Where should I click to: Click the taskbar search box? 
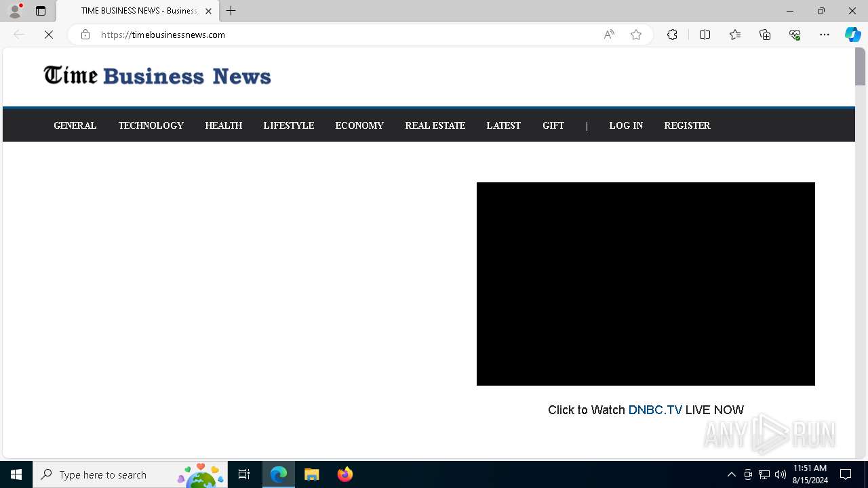pos(130,474)
